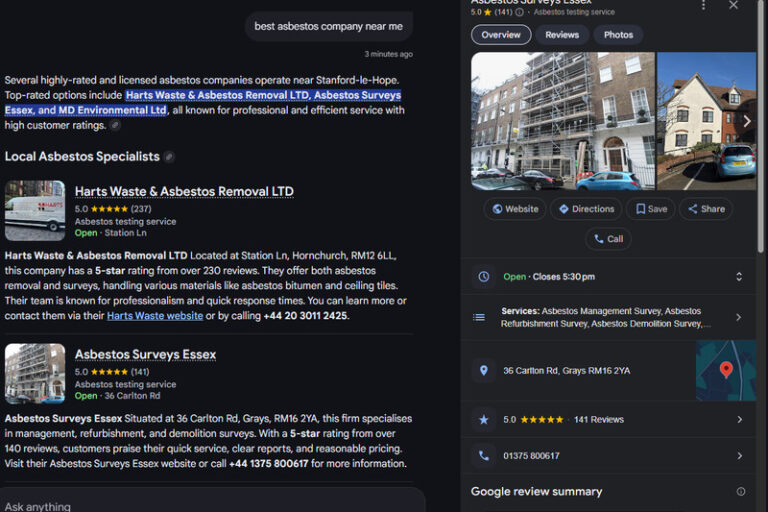This screenshot has height=512, width=768.
Task: Open the Harts Waste van thumbnail
Action: click(35, 211)
